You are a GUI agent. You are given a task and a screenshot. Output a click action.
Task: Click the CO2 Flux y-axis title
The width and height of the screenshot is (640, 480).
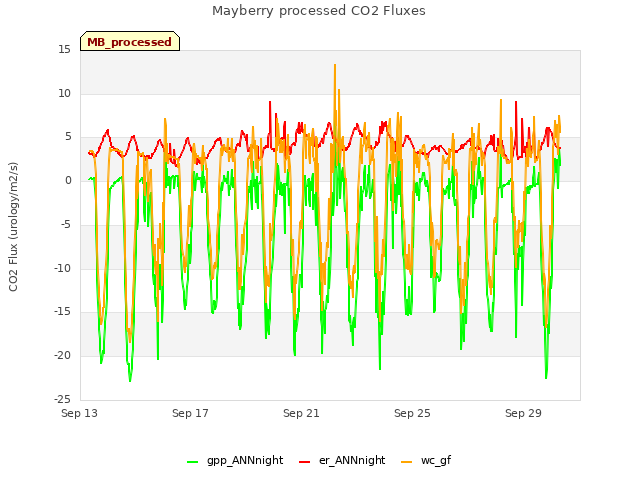[13, 227]
